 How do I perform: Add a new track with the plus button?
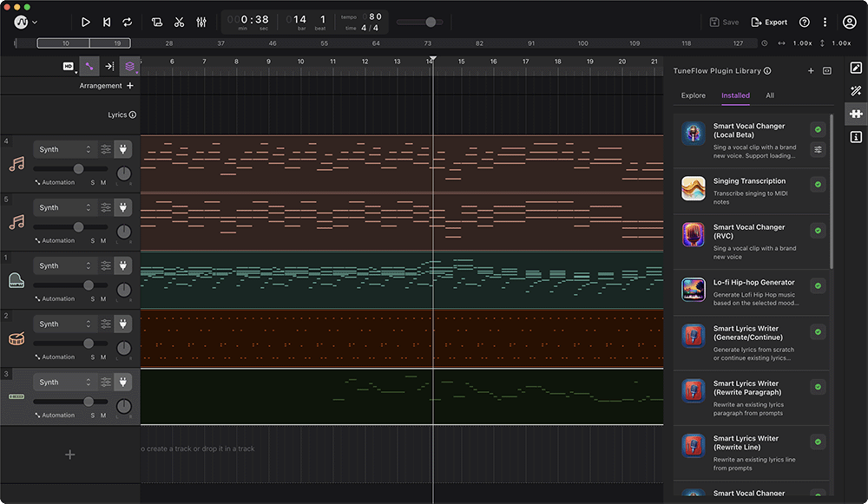click(69, 455)
